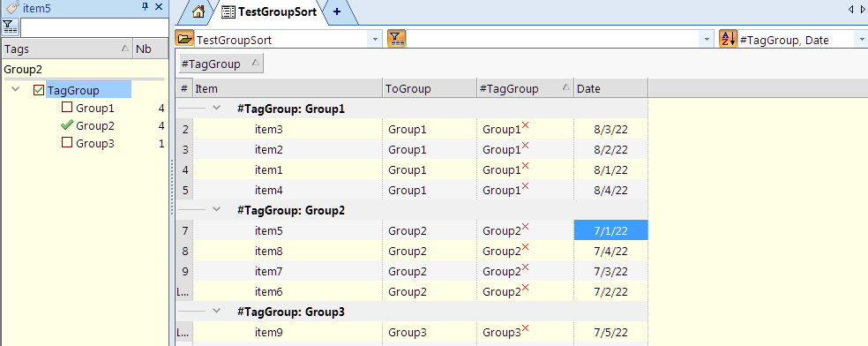
Task: Collapse the #TagGroup: Group2 section
Action: [x=216, y=210]
